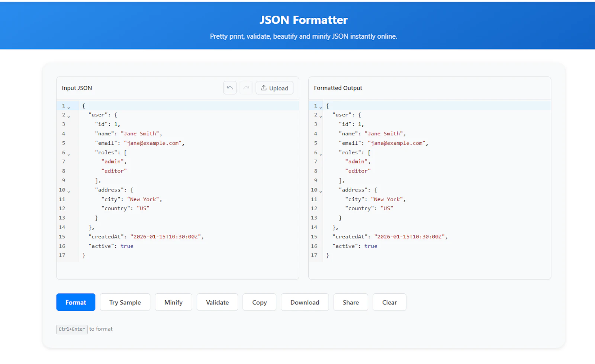Click "jane@example.com" in Formatted Output
This screenshot has height=364, width=595.
click(397, 143)
